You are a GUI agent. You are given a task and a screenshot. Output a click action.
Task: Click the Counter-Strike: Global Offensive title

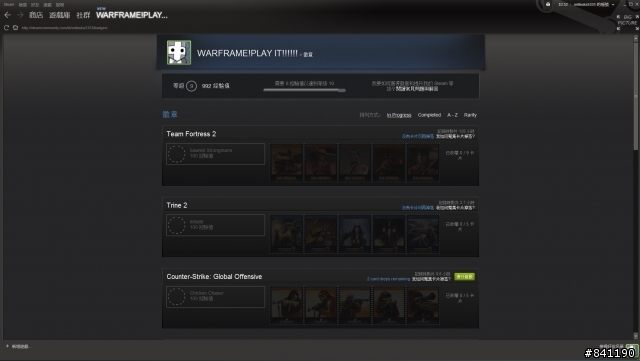coord(214,277)
